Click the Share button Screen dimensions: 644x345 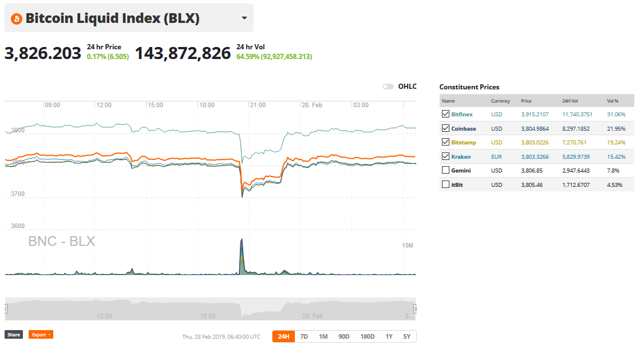click(x=14, y=335)
